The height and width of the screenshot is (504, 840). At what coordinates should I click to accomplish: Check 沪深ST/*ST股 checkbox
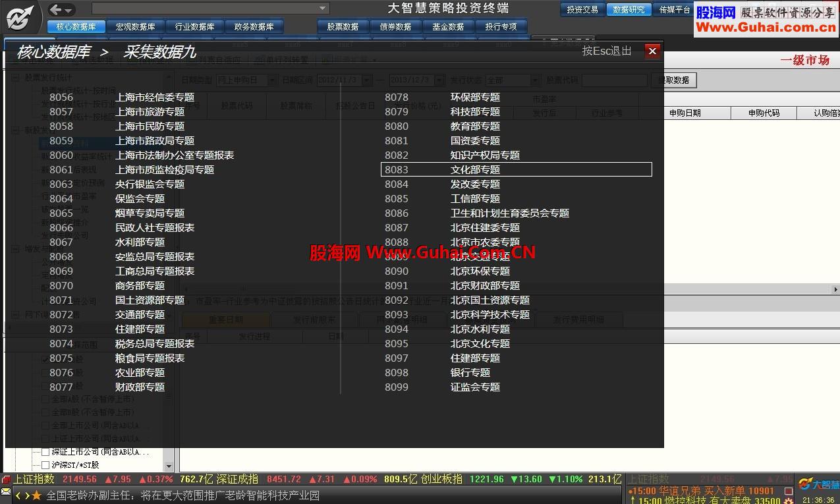[45, 465]
